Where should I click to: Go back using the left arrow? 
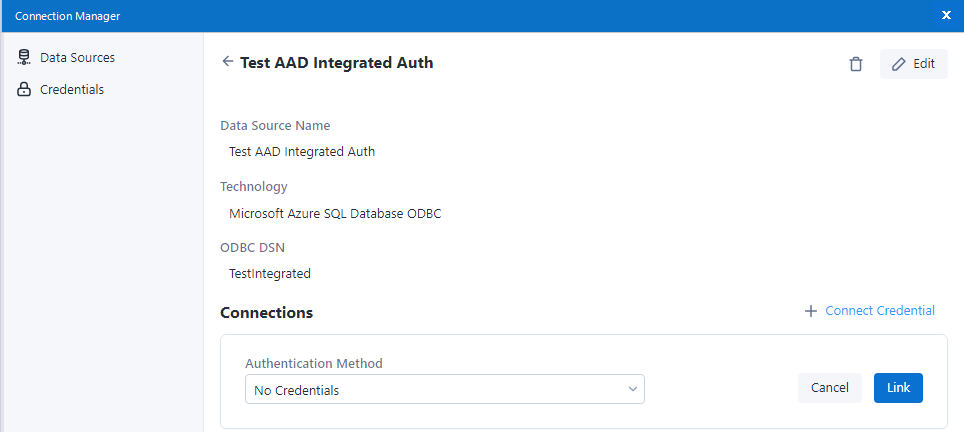click(227, 62)
